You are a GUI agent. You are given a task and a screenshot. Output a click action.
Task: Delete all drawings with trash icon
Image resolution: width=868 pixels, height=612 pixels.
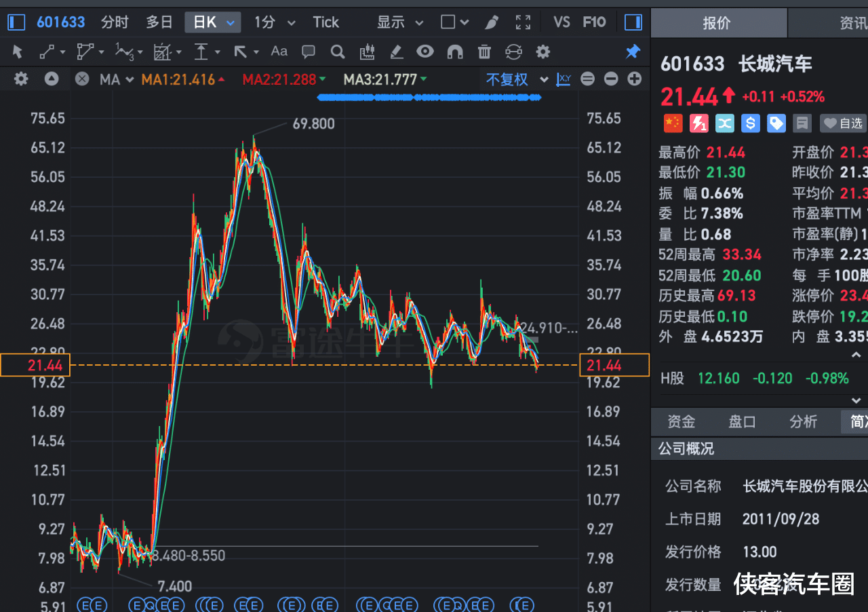tap(484, 52)
